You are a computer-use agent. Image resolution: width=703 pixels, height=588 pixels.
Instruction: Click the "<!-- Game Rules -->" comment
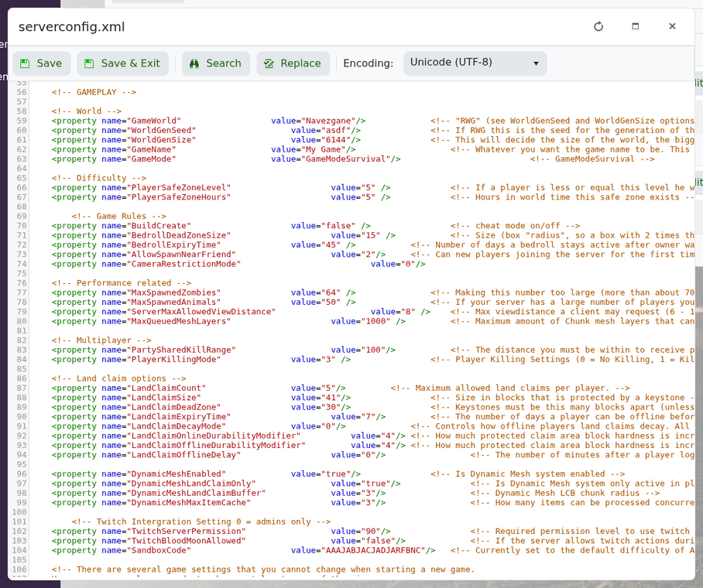[118, 217]
